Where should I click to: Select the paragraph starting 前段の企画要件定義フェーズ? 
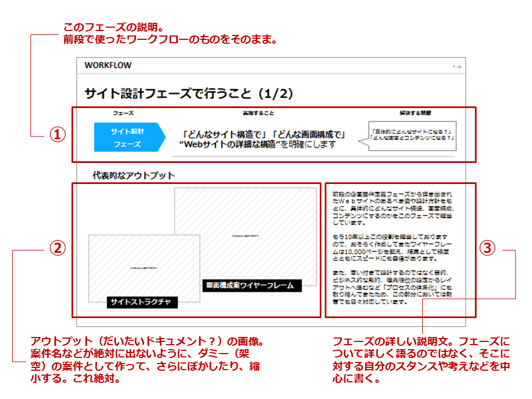(x=393, y=209)
